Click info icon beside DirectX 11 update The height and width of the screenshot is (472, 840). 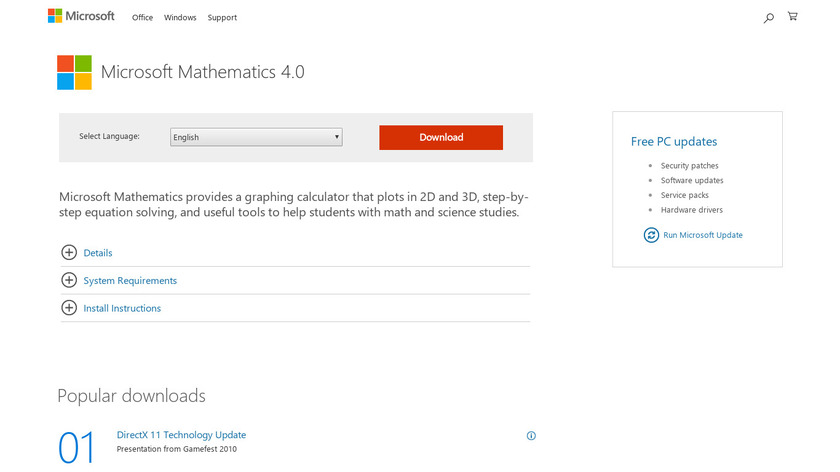pyautogui.click(x=531, y=436)
